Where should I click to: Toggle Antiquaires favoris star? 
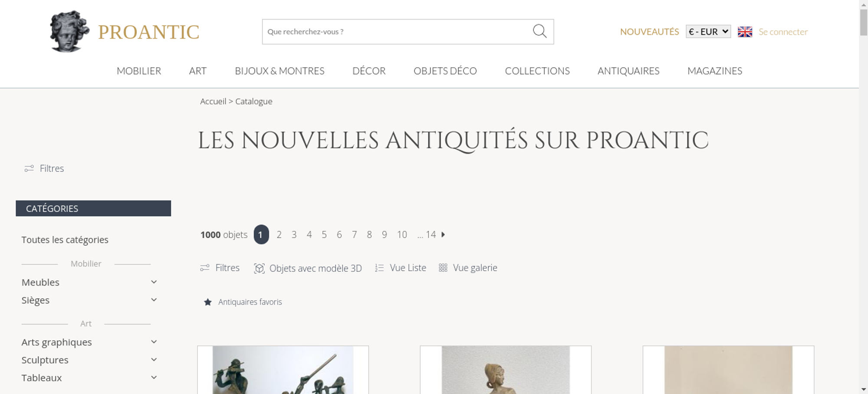208,302
